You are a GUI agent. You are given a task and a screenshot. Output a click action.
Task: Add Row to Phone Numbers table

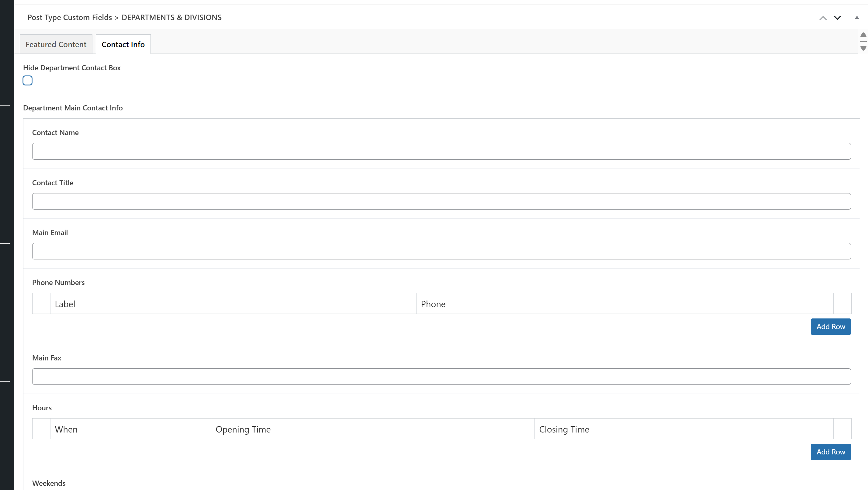click(x=830, y=327)
